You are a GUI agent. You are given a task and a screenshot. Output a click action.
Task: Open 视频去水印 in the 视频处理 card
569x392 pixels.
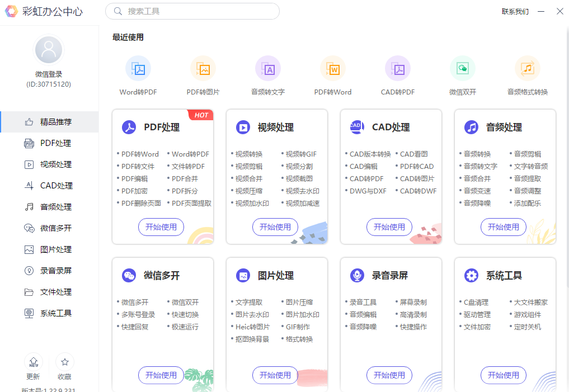pos(302,191)
